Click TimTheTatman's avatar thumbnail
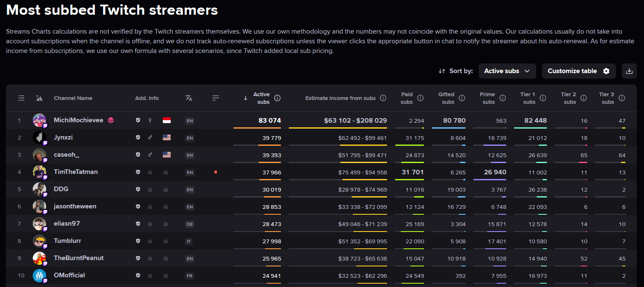This screenshot has width=644, height=287. (x=39, y=172)
